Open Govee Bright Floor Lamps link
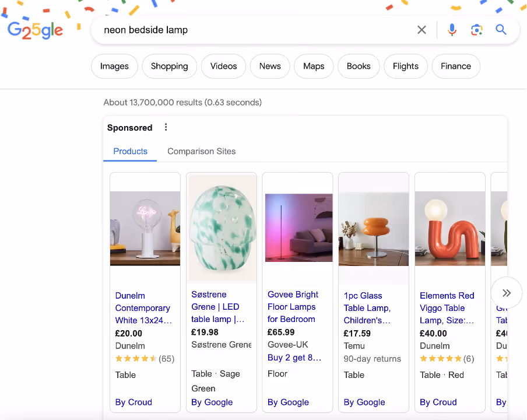 (x=293, y=307)
